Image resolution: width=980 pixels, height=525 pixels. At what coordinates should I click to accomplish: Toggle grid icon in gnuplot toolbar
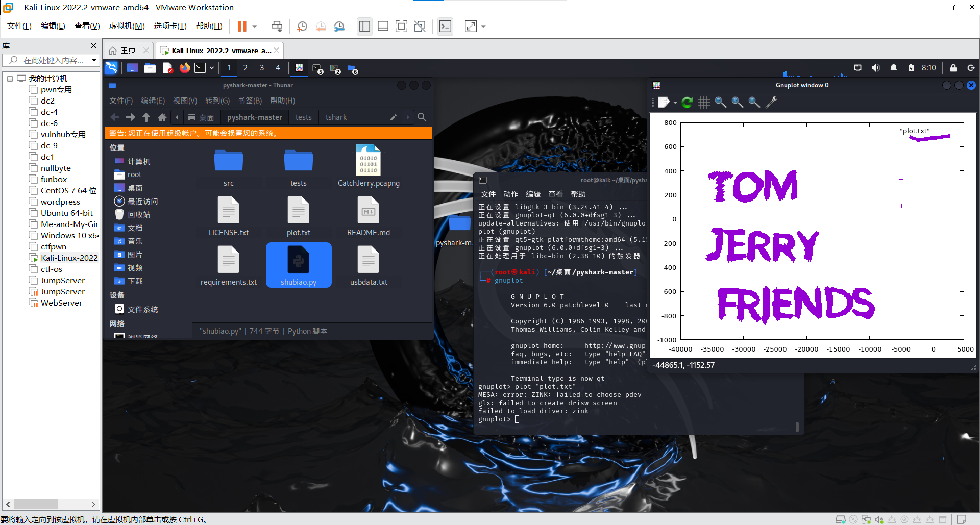coord(704,103)
